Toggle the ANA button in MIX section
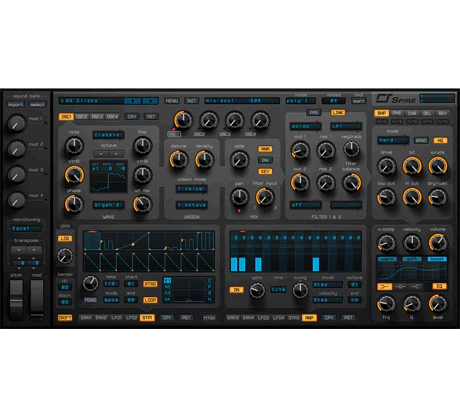Screen dimensions: 460x416 tap(265, 149)
